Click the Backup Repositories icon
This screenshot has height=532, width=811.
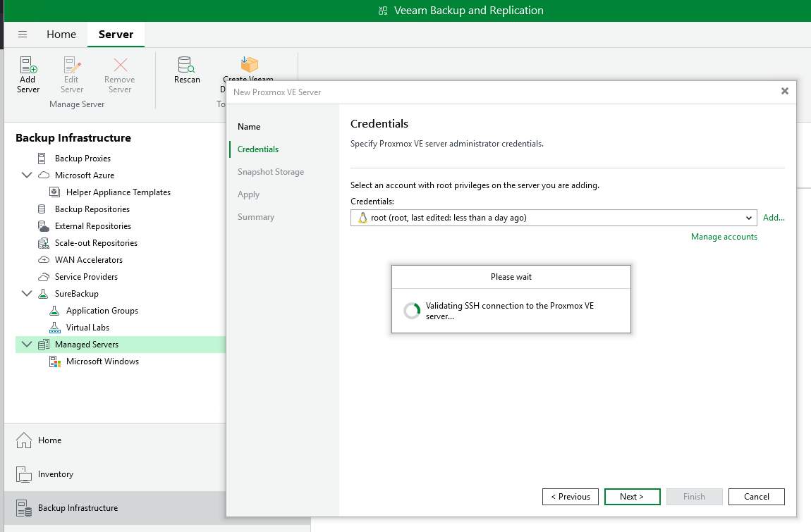point(42,209)
